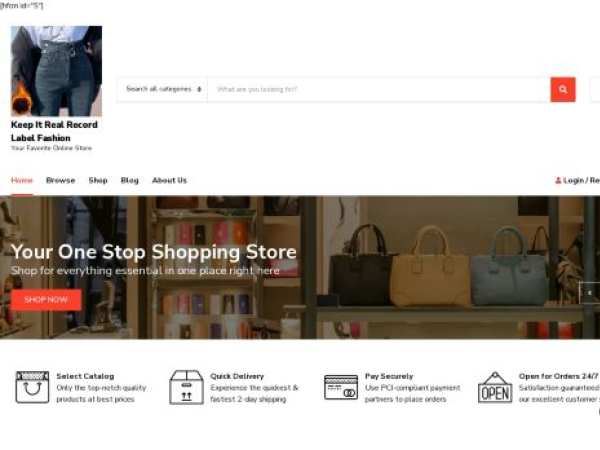Click the OPEN sign icon
The height and width of the screenshot is (450, 600).
point(495,387)
